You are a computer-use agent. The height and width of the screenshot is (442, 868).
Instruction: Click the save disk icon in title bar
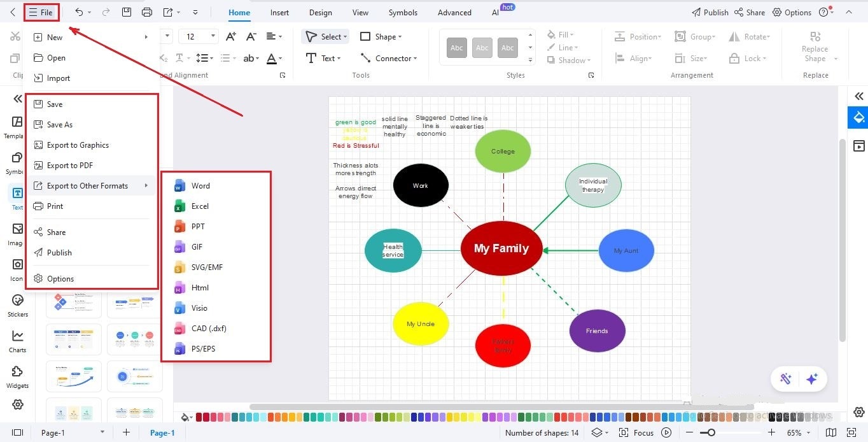point(127,12)
